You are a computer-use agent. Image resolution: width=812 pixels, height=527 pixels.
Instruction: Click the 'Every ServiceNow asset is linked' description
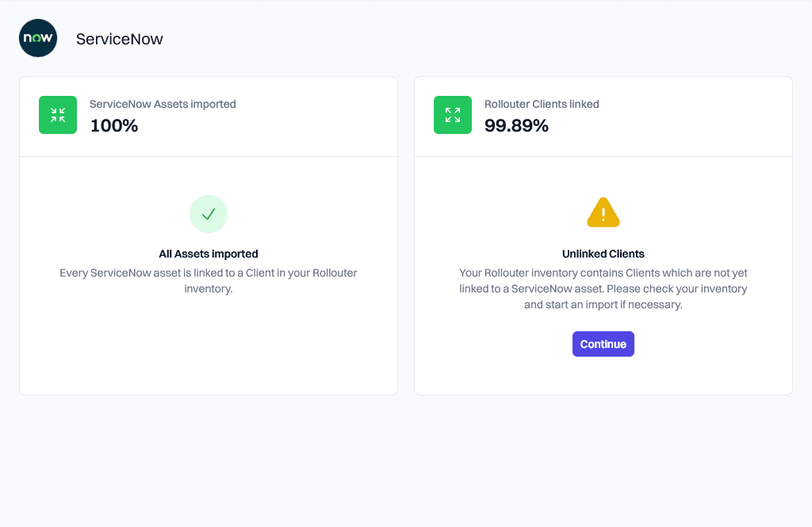pyautogui.click(x=209, y=281)
